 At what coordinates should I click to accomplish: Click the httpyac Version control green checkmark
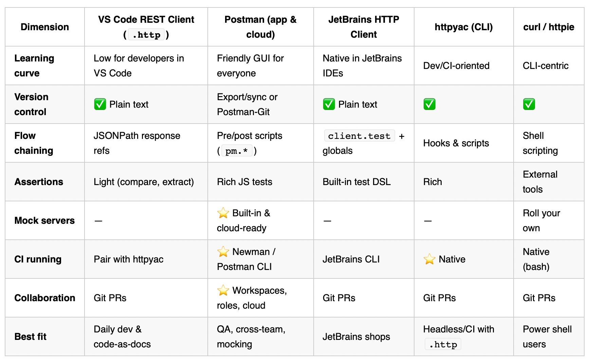coord(429,104)
